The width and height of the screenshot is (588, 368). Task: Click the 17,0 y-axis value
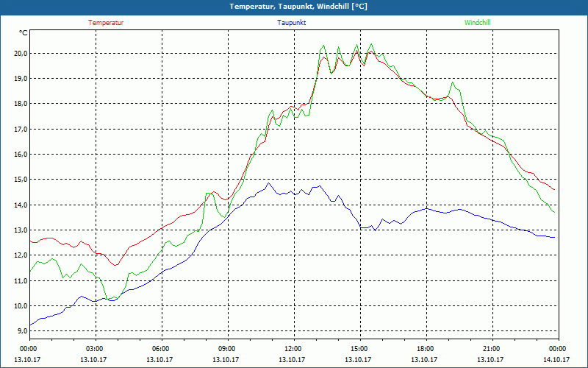pos(21,130)
